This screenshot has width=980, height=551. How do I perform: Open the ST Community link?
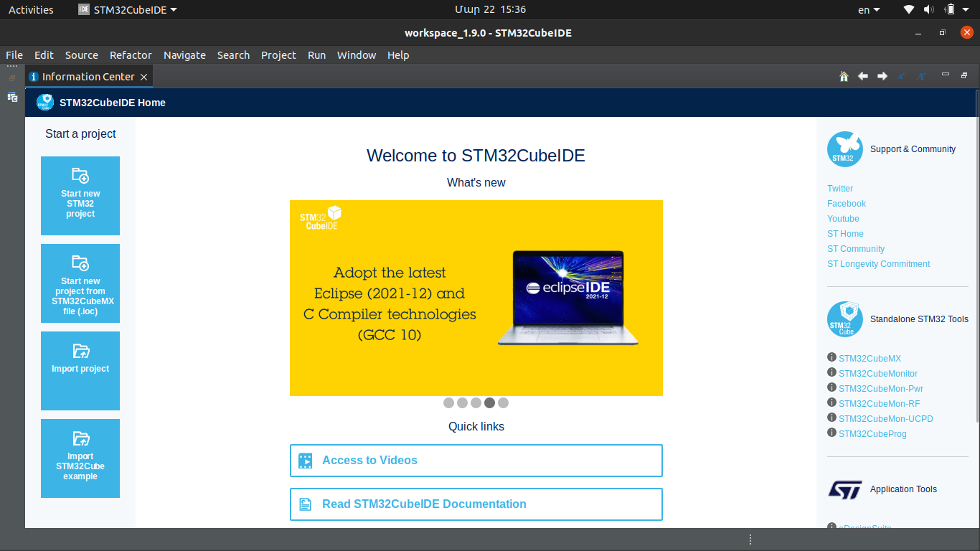point(856,249)
